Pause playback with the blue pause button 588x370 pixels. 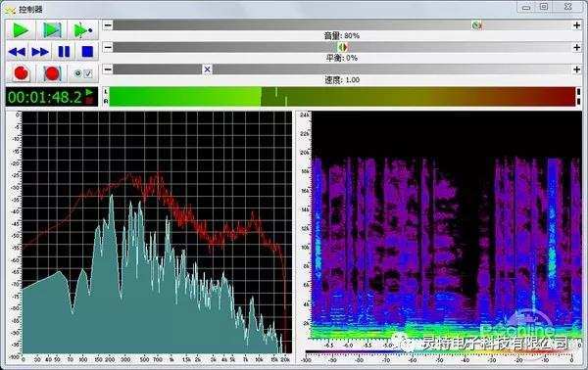click(x=64, y=52)
